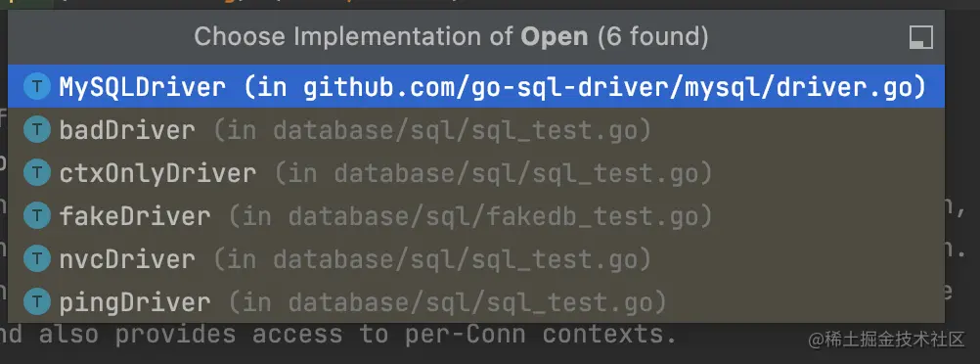
Task: Click the Choose Implementation of Open title
Action: click(451, 37)
